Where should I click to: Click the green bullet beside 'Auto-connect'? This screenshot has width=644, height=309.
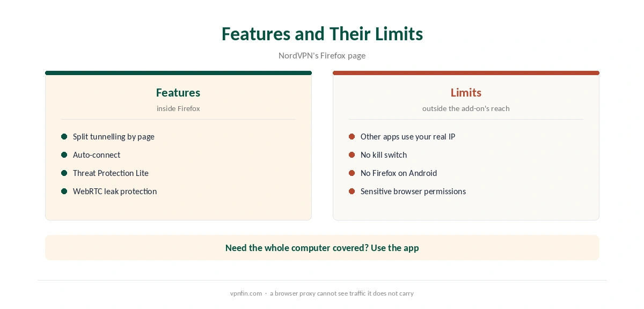pyautogui.click(x=64, y=154)
